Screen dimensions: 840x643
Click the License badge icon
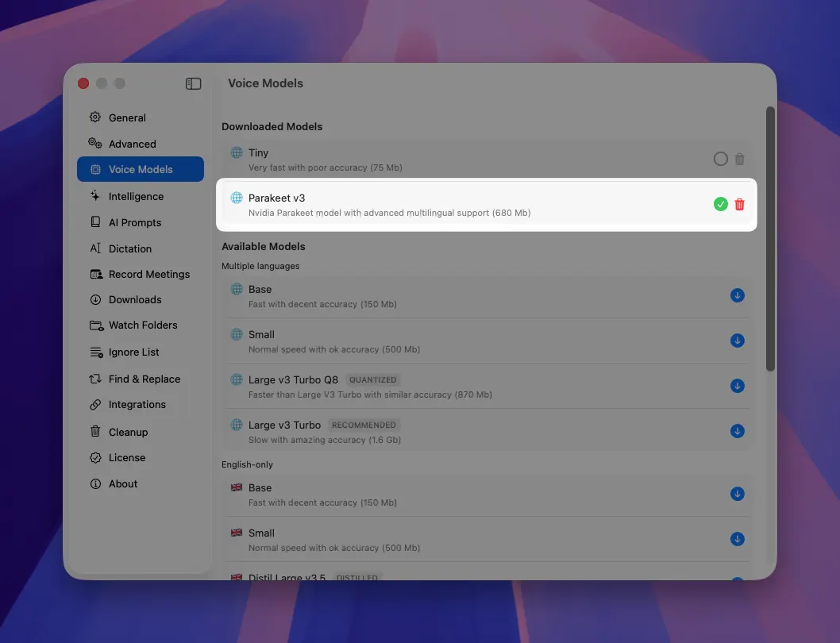pyautogui.click(x=95, y=457)
